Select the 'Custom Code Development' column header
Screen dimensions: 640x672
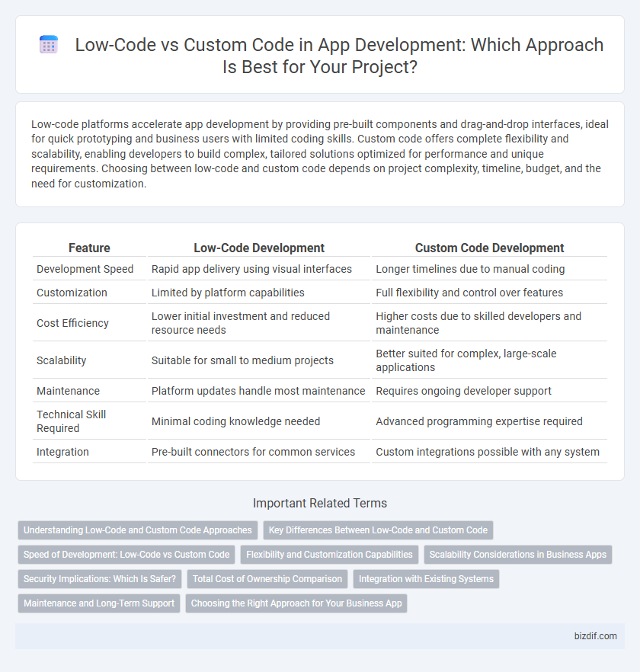coord(490,248)
